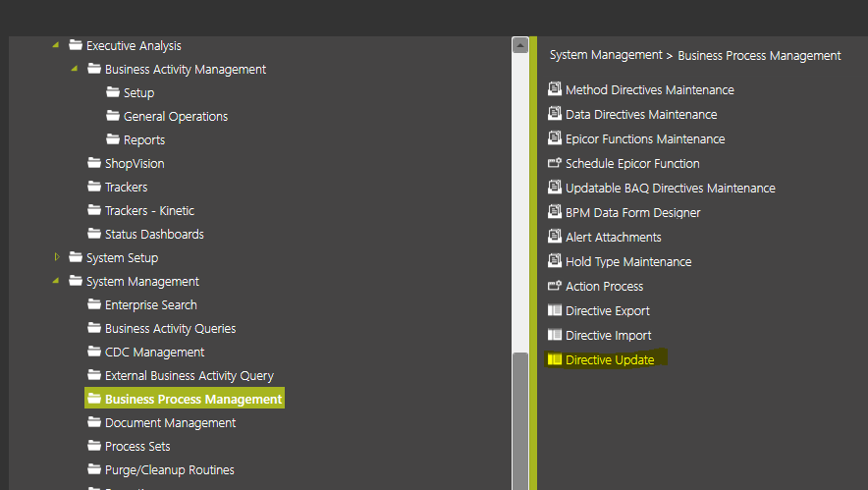Click the menu tree scrollbar thumb

tap(520, 421)
